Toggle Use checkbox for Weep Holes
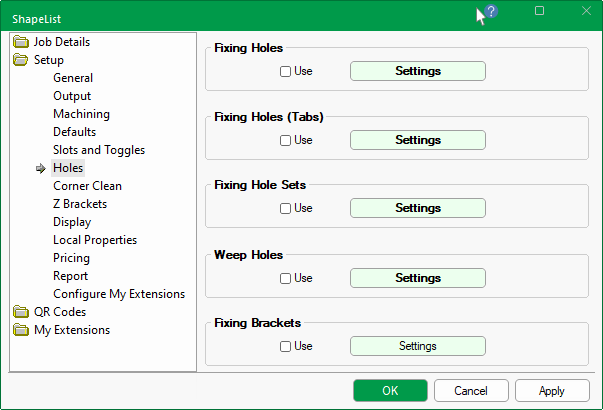 [x=286, y=278]
